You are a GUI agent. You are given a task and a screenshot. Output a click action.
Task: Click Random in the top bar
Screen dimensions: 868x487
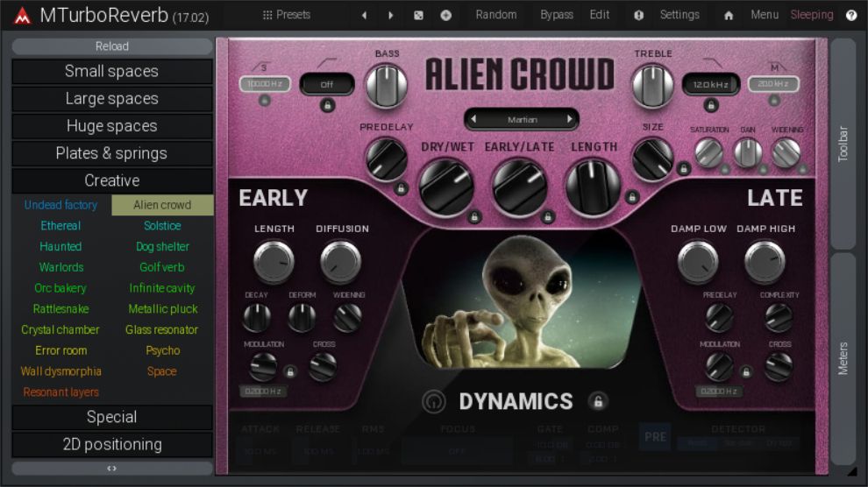click(x=496, y=15)
